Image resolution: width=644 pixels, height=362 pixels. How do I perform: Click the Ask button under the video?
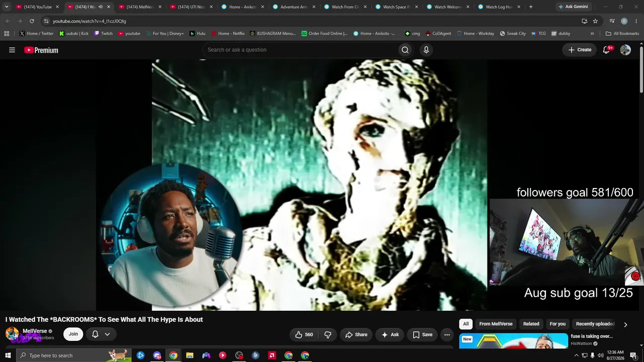pos(390,334)
